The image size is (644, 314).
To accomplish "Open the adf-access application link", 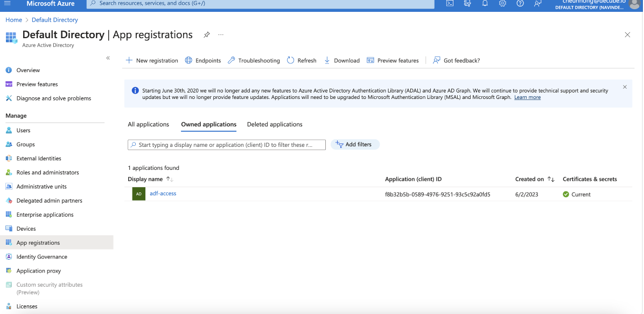I will [x=163, y=194].
